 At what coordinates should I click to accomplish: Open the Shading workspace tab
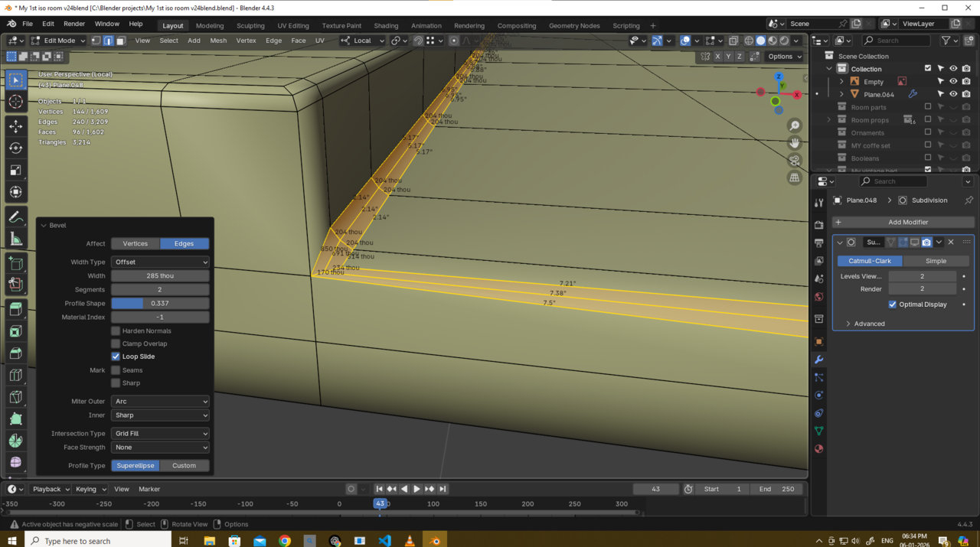click(386, 25)
